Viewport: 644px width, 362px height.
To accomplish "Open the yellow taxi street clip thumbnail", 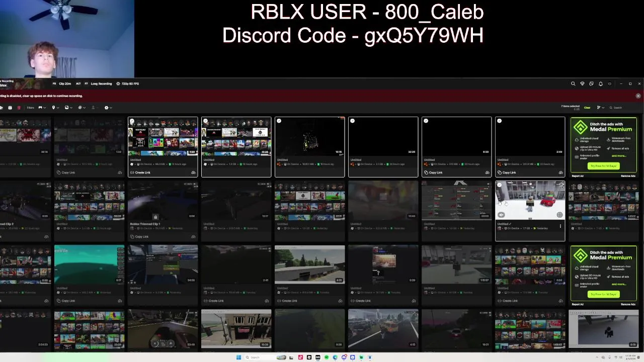I will [383, 329].
